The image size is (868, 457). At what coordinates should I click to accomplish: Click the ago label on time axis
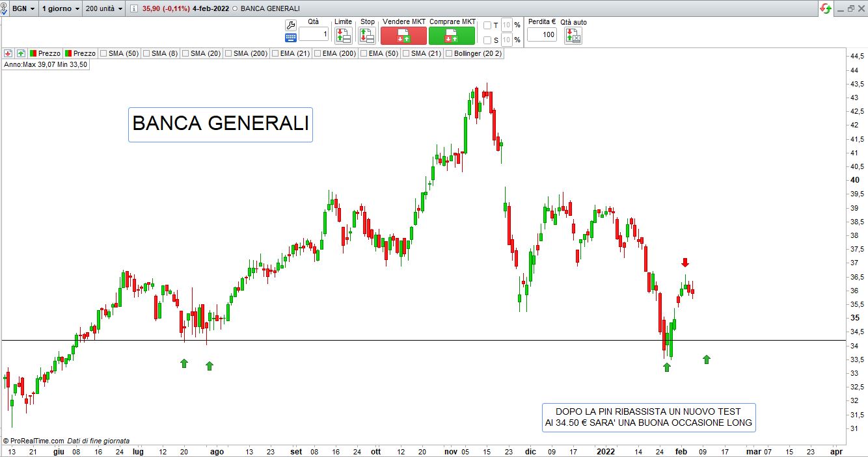(217, 451)
